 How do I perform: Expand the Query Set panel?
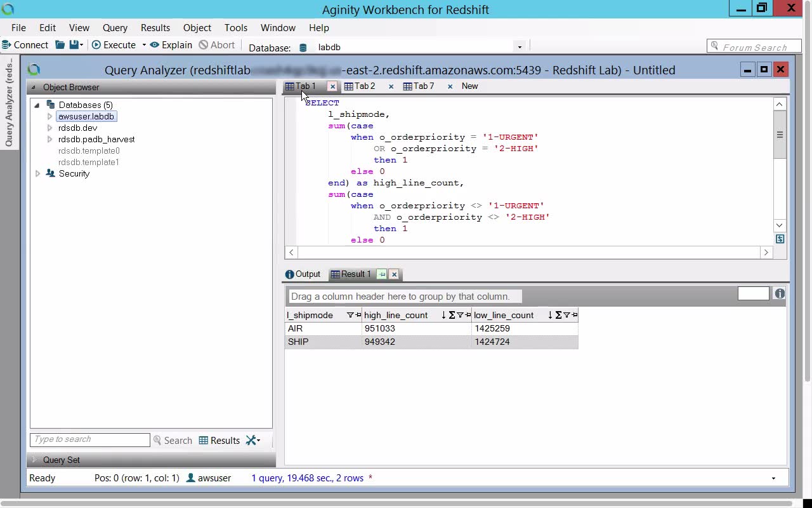[x=35, y=460]
